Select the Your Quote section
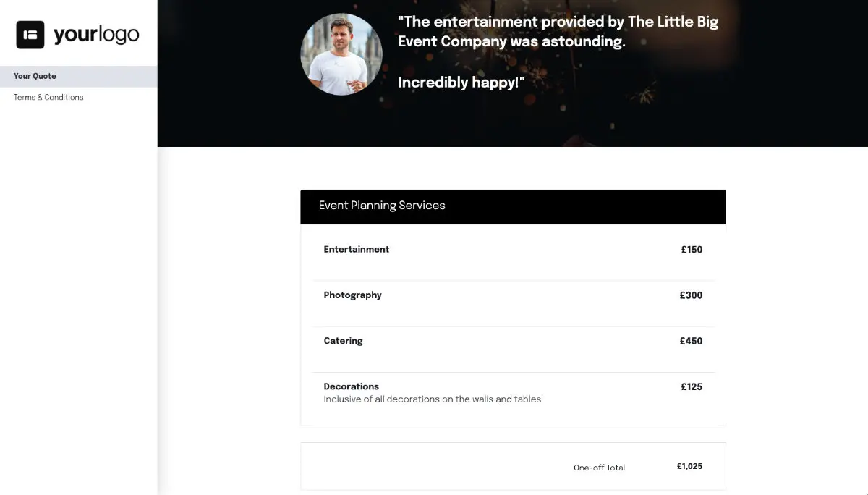 pyautogui.click(x=35, y=76)
